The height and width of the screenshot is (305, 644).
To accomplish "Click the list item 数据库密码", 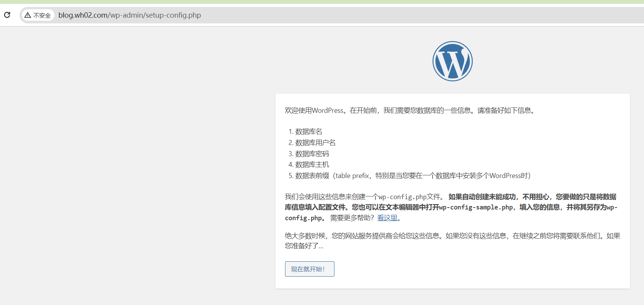I will coord(312,154).
